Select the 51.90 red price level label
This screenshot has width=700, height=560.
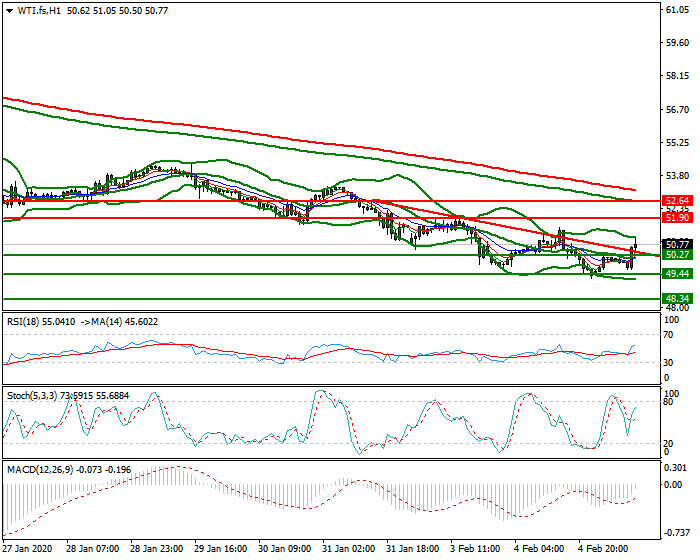click(677, 217)
